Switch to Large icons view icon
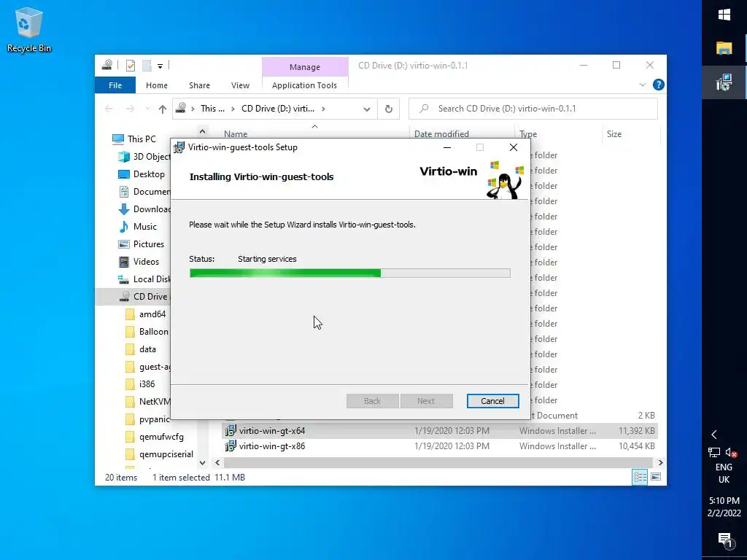The width and height of the screenshot is (747, 560). (x=656, y=477)
